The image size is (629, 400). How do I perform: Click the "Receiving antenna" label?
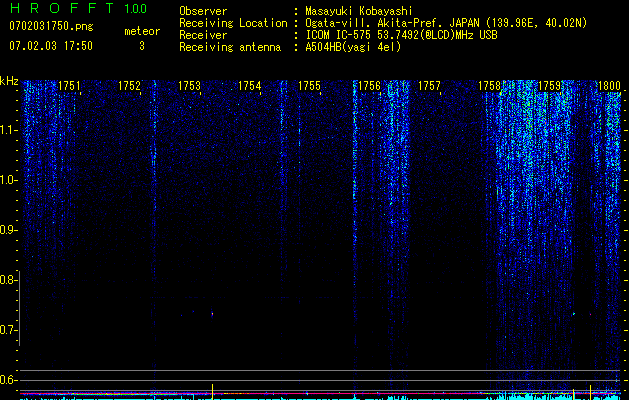coord(230,47)
